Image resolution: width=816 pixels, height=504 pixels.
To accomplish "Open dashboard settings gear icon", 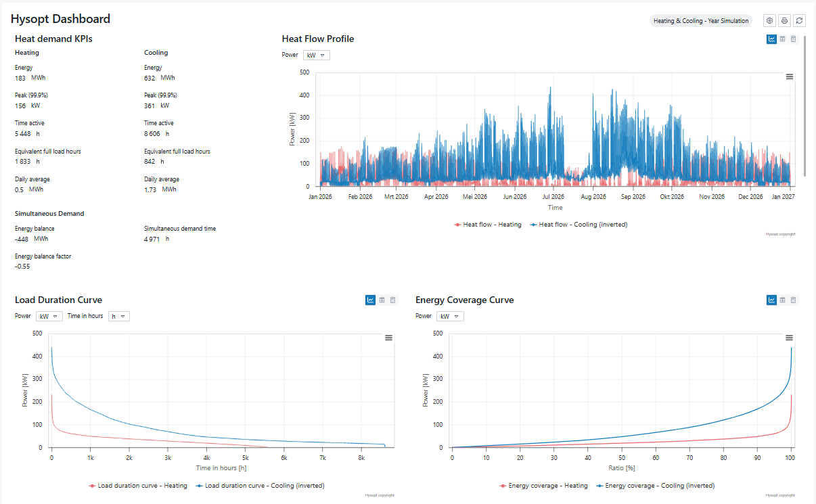I will [x=769, y=21].
